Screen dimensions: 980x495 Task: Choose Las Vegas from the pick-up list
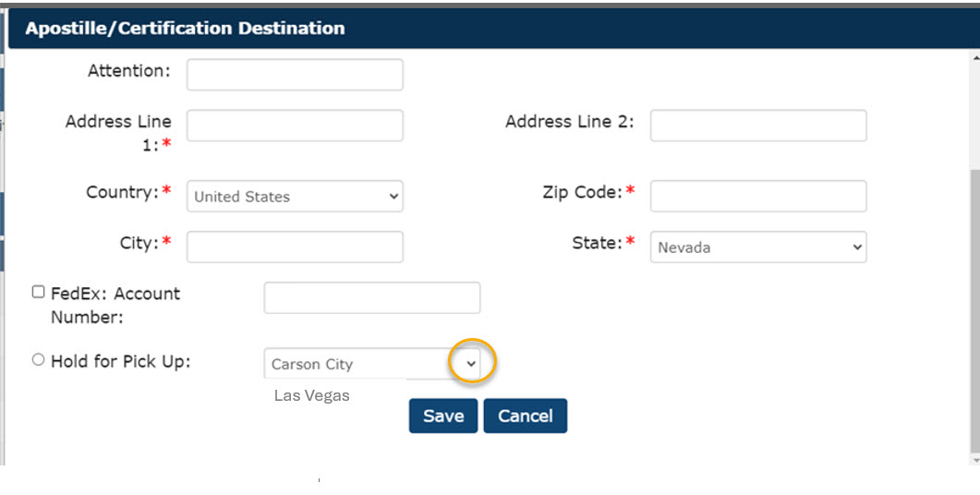pos(312,396)
